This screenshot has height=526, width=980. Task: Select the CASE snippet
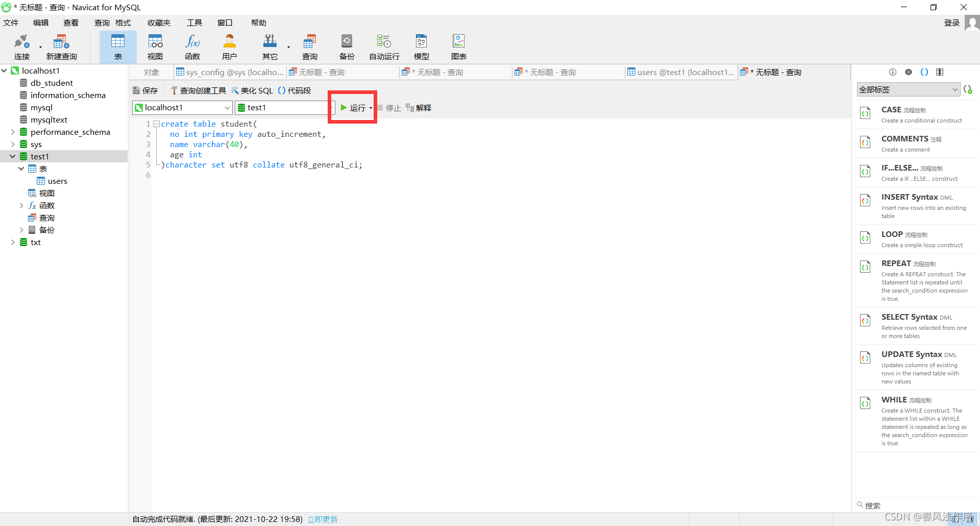point(916,114)
